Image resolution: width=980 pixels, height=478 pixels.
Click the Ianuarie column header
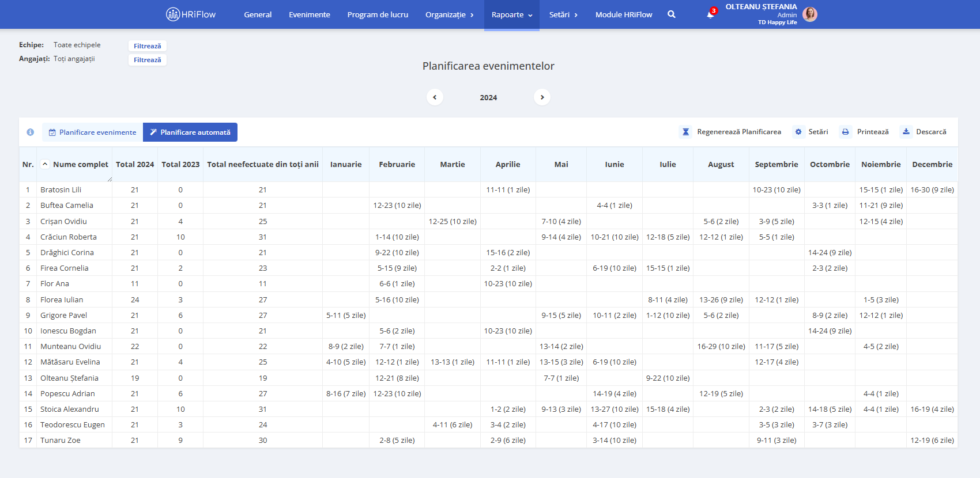click(346, 164)
